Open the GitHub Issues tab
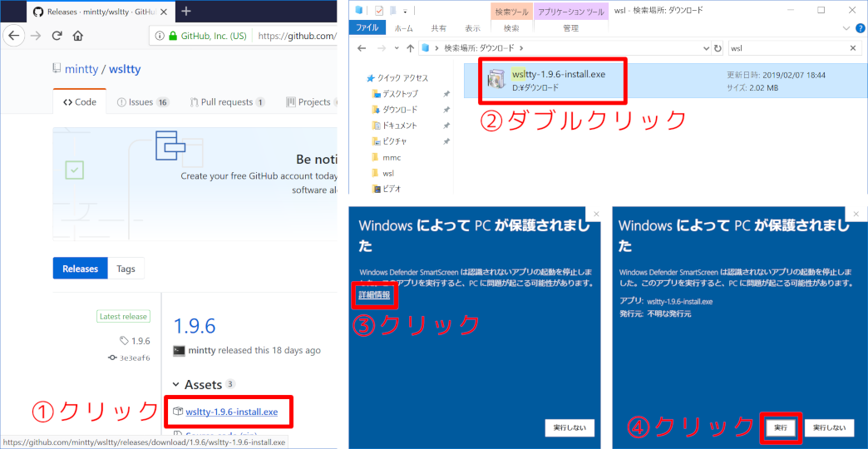Image resolution: width=868 pixels, height=449 pixels. (143, 102)
